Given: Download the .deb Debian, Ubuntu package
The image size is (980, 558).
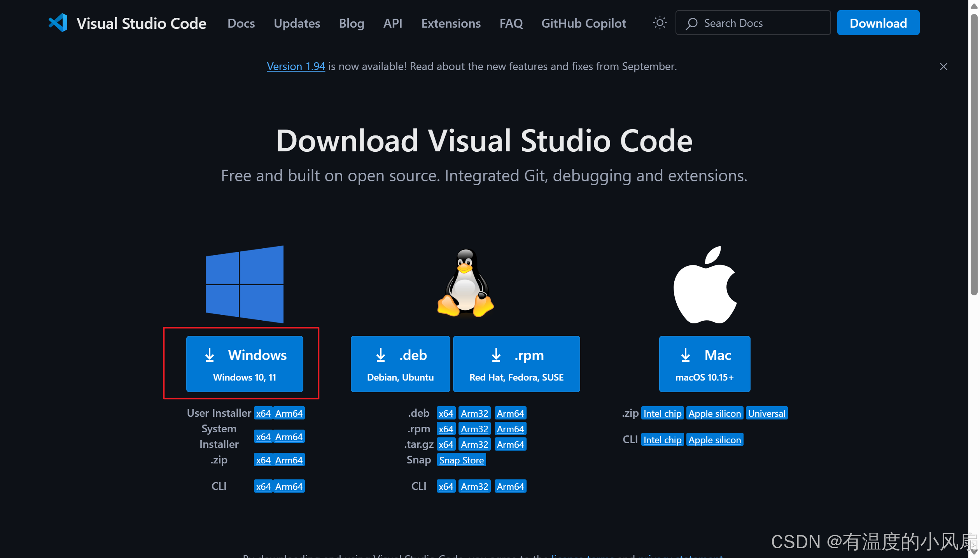Looking at the screenshot, I should 400,364.
